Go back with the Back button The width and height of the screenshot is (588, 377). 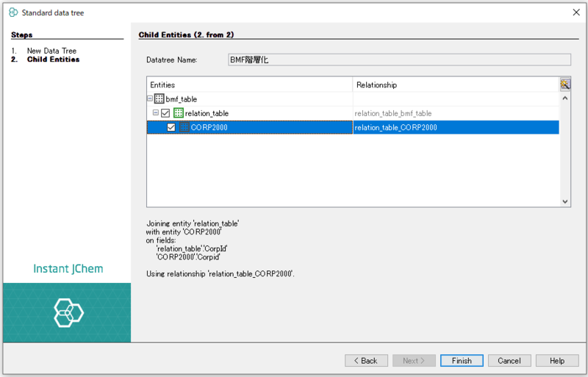pos(366,361)
